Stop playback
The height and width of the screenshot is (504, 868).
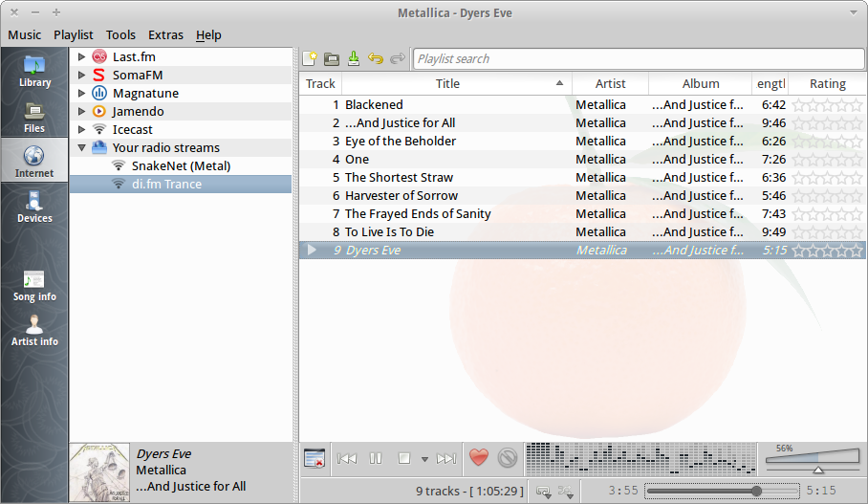(x=404, y=459)
